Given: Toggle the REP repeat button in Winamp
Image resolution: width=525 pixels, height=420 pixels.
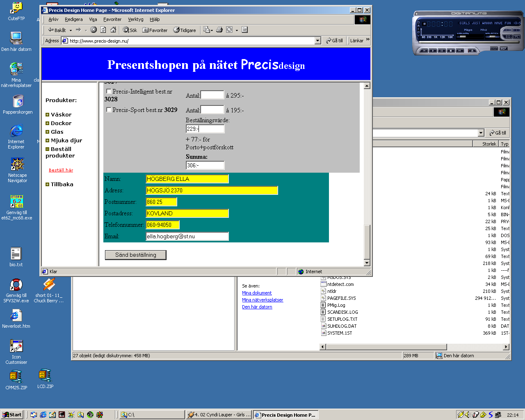Looking at the screenshot, I should click(503, 49).
